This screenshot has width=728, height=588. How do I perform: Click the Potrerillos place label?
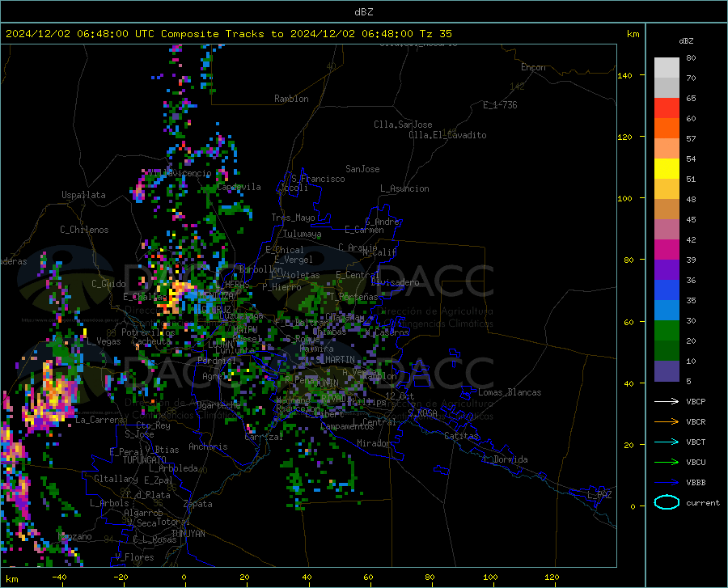tap(148, 332)
